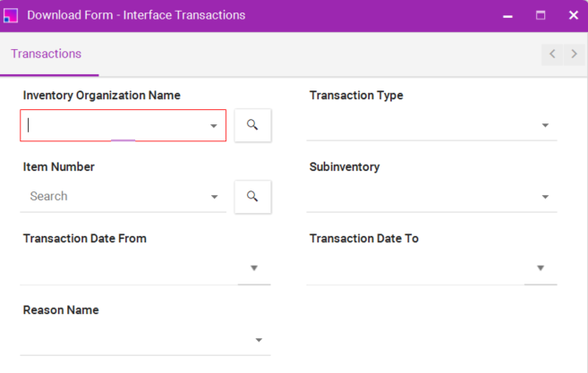Expand the Subinventory dropdown
The height and width of the screenshot is (373, 588).
545,197
